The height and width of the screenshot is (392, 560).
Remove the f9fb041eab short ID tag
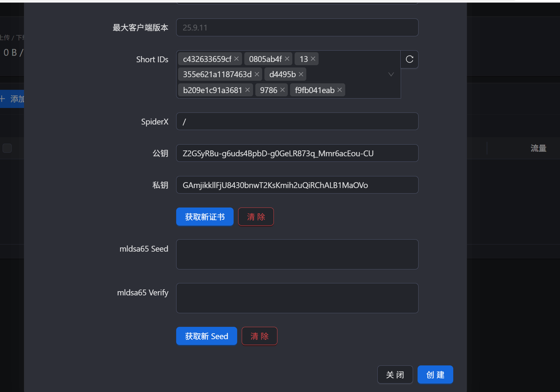(x=340, y=90)
